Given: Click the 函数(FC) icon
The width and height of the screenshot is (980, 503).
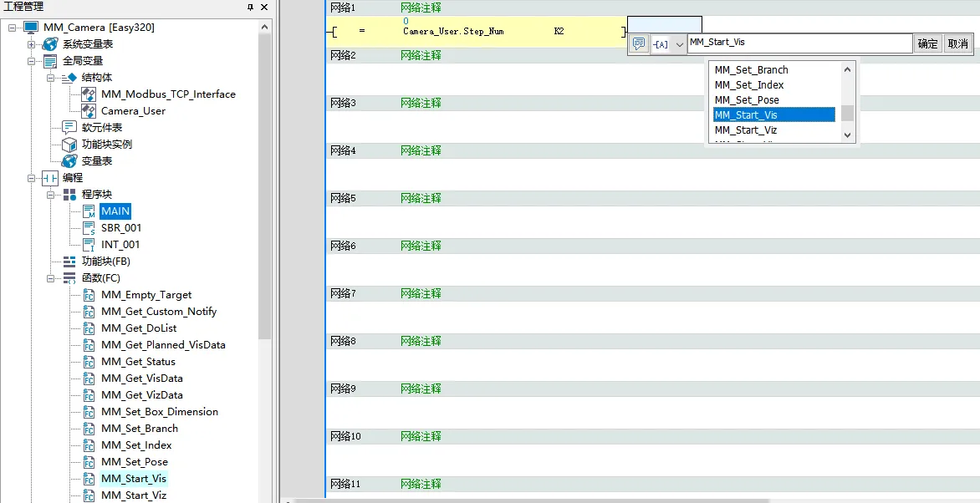Looking at the screenshot, I should pos(69,278).
